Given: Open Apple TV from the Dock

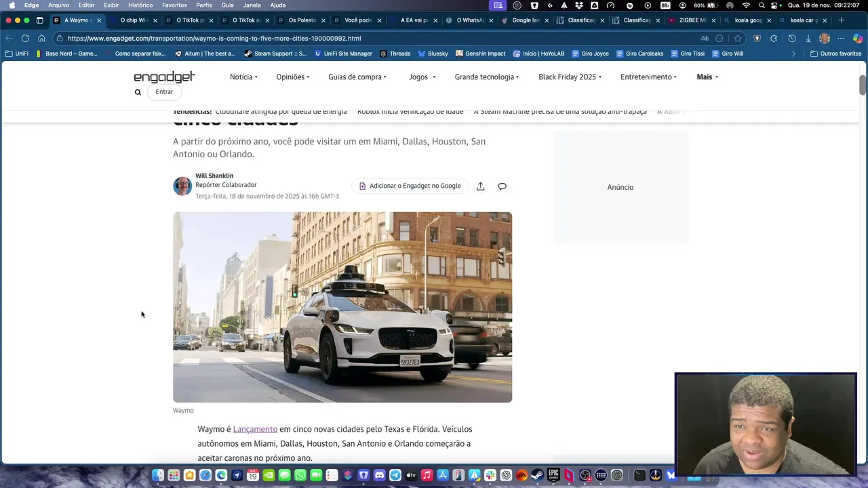Looking at the screenshot, I should point(411,475).
